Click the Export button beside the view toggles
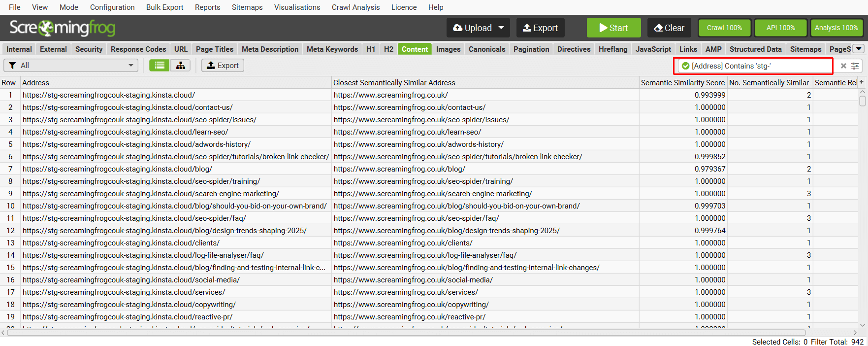 point(223,66)
